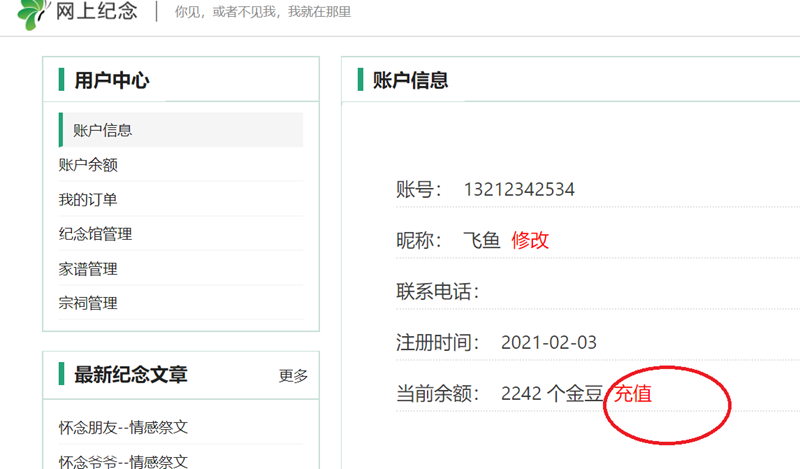Click the red 充值 link to recharge

[x=632, y=394]
